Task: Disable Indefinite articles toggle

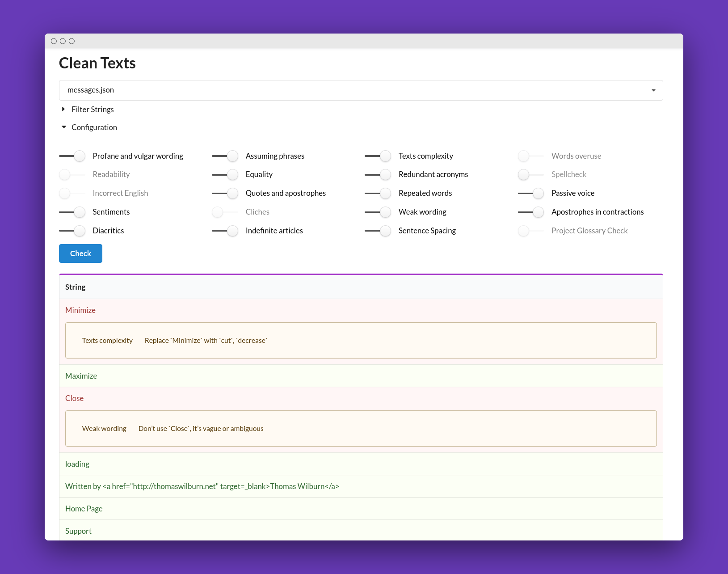Action: point(225,231)
